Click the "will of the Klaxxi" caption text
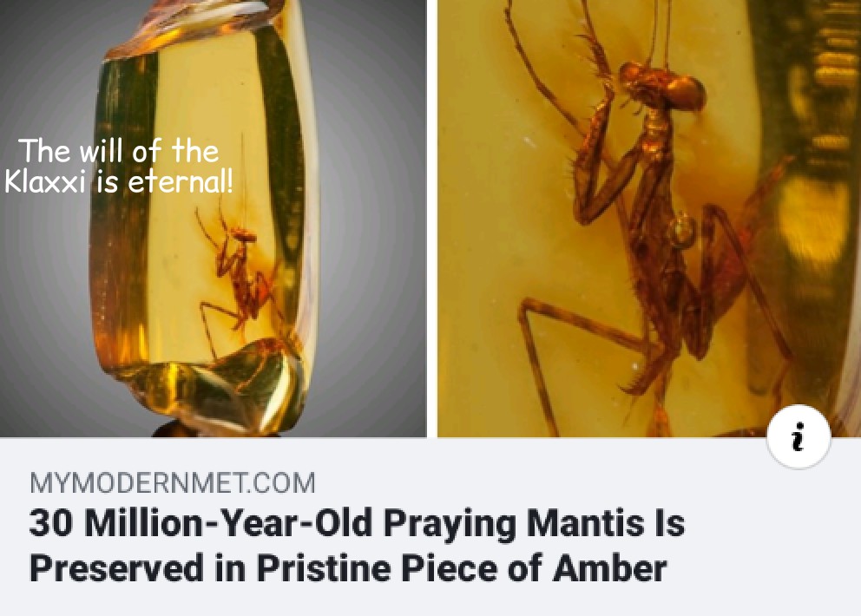 click(119, 166)
